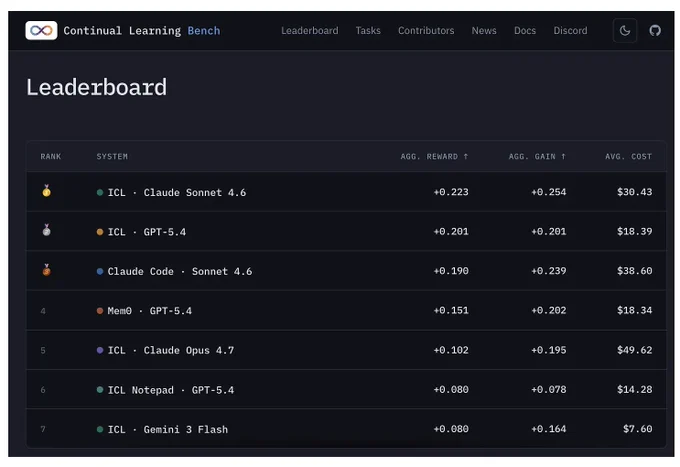
Task: Click the +0.202 gain value
Action: pyautogui.click(x=549, y=310)
